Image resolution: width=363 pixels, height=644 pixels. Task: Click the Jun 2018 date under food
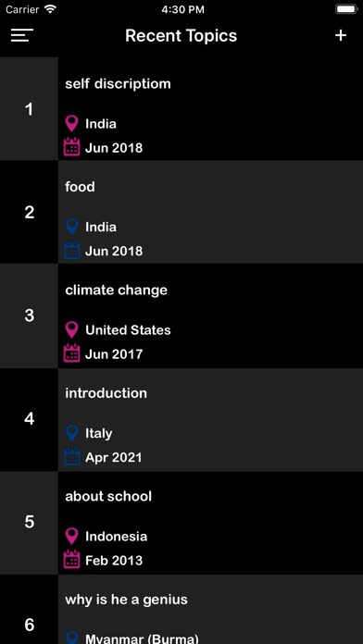114,251
